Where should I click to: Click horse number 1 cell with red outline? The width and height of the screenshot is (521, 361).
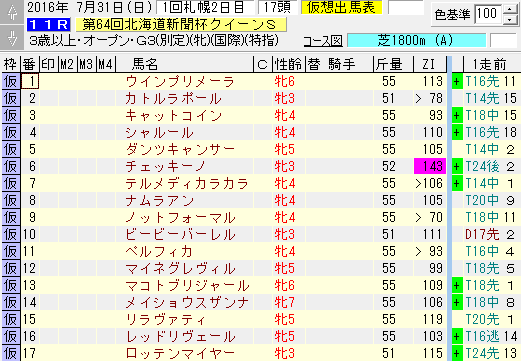(30, 81)
